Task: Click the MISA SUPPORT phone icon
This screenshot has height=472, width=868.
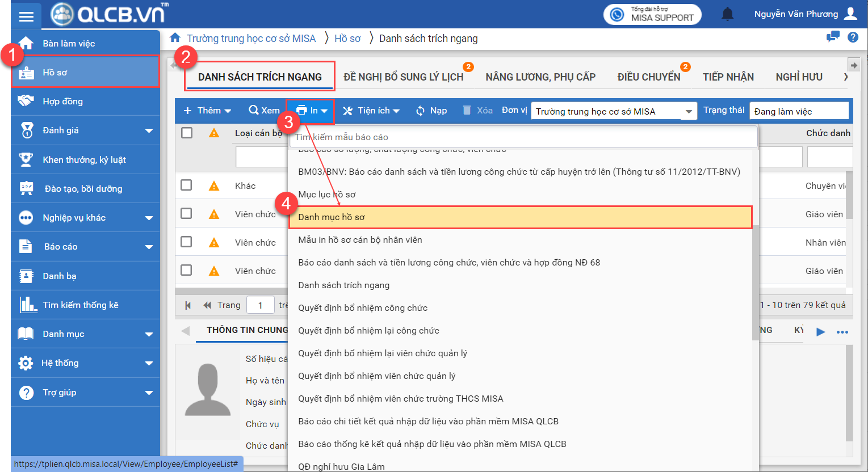Action: 617,15
